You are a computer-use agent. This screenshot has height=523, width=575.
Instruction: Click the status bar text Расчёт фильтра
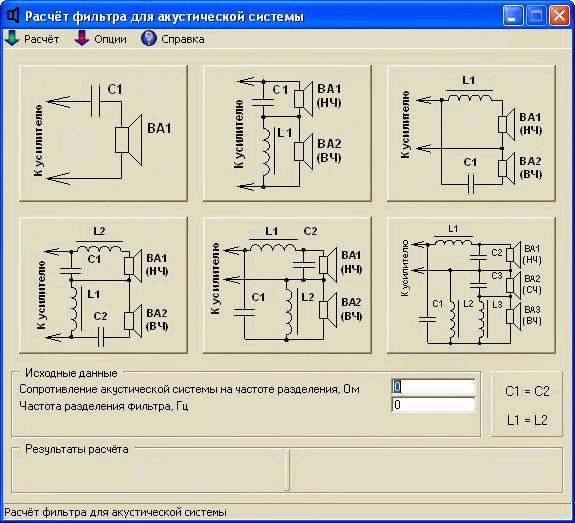[115, 512]
